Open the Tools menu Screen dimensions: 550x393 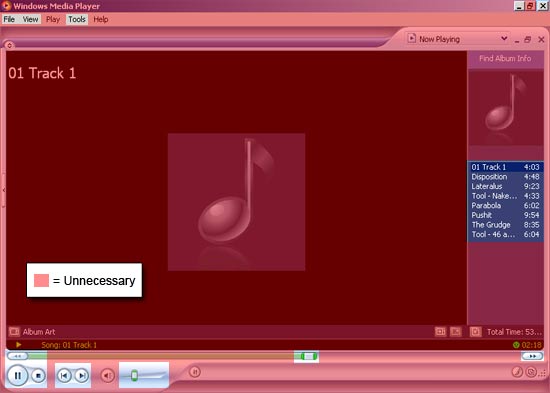77,19
